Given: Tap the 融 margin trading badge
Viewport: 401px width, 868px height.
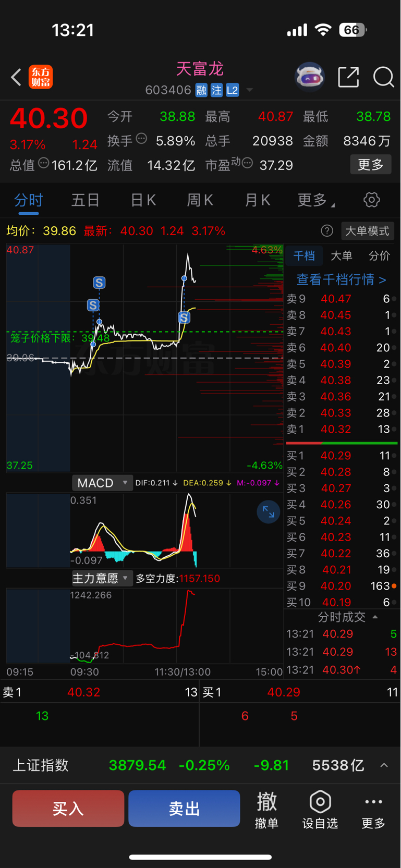Looking at the screenshot, I should (201, 90).
